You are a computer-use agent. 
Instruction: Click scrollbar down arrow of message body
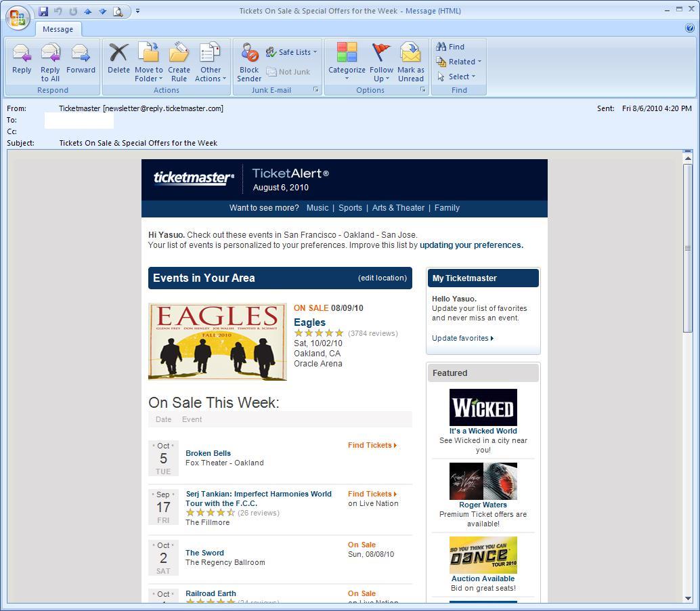(688, 599)
